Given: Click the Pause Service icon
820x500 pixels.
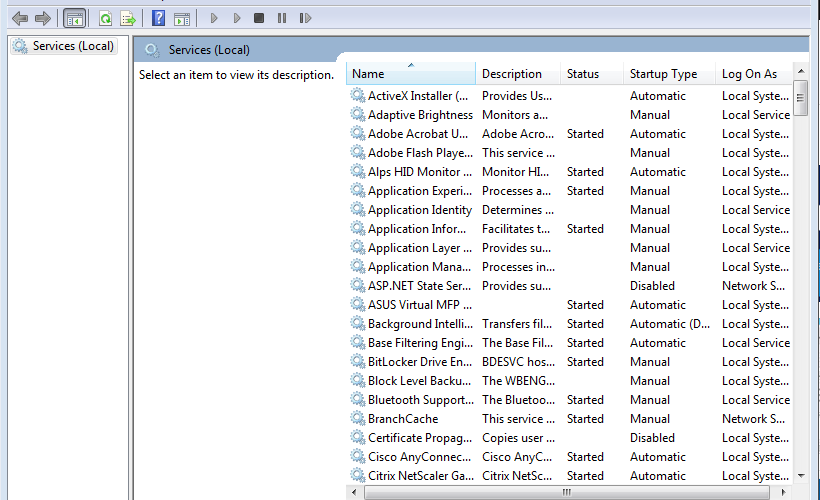Looking at the screenshot, I should coord(282,18).
